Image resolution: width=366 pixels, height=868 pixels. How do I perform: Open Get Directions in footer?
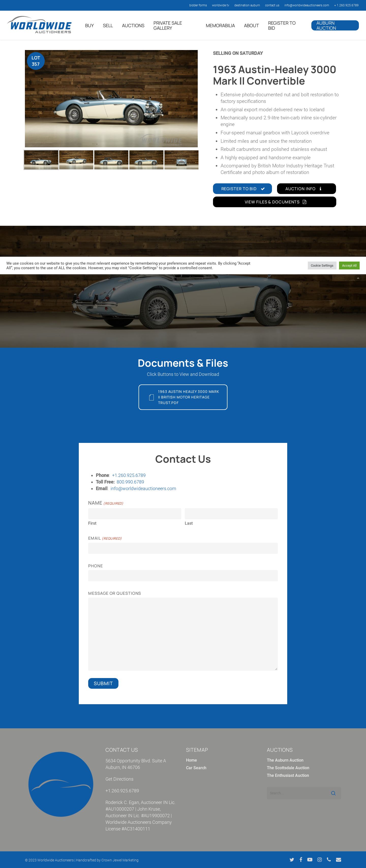[119, 779]
